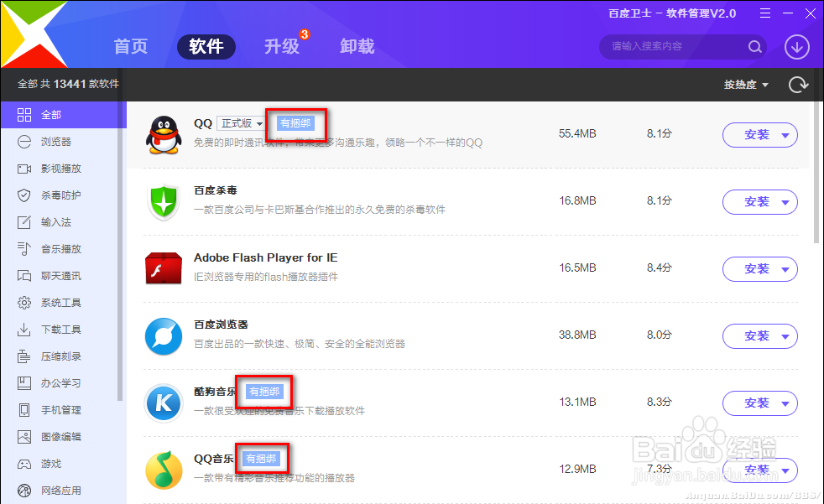
Task: Click the sidebar category scrollbar
Action: tap(120, 252)
